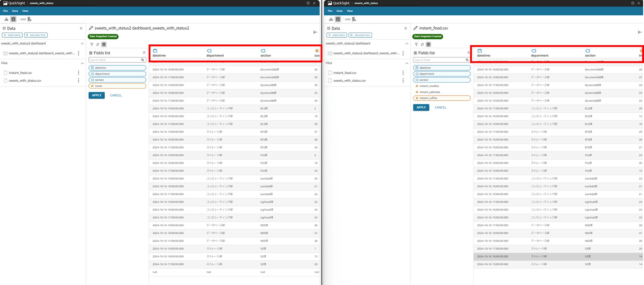Click UPLOAD FILE button in right window
The image size is (644, 285).
coord(361,35)
